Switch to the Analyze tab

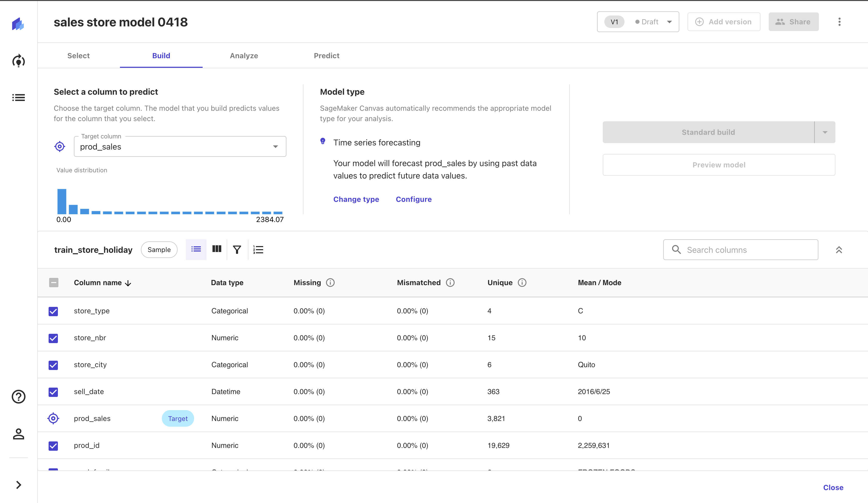(244, 56)
